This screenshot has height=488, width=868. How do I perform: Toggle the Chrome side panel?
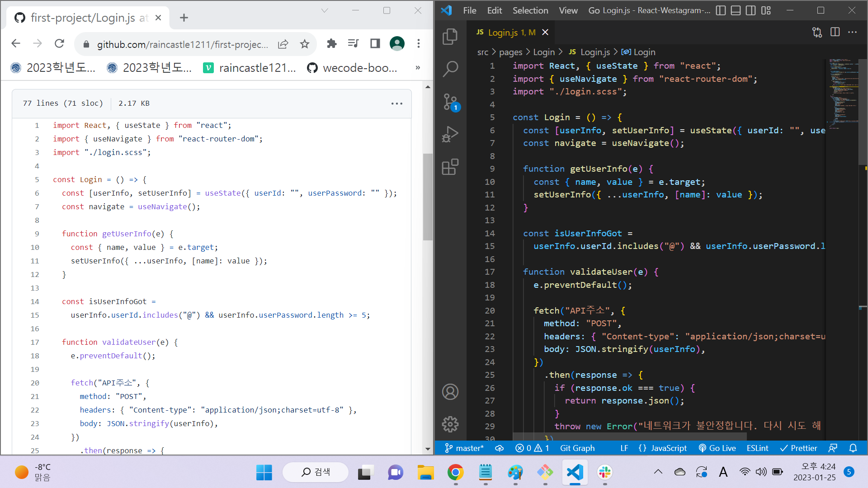(375, 43)
